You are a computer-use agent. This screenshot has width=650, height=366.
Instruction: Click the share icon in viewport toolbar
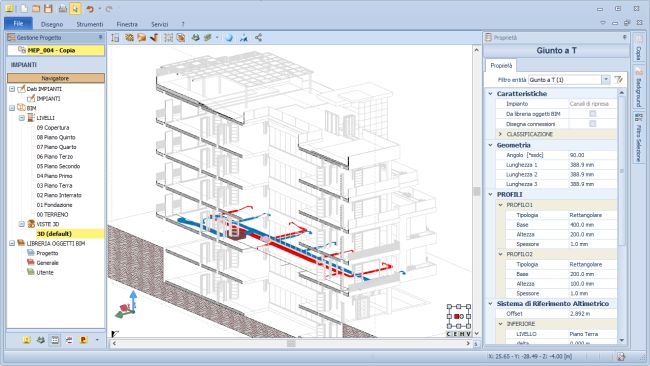click(258, 38)
